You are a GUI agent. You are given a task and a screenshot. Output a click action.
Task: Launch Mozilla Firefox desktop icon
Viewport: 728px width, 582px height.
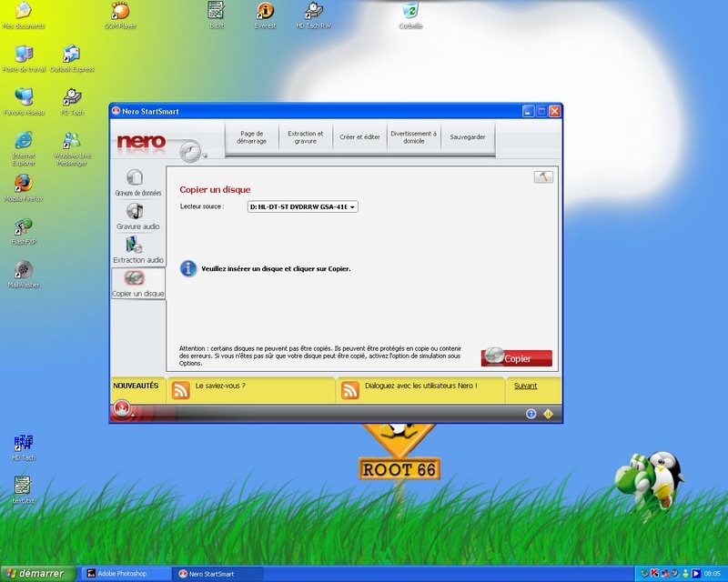[x=24, y=188]
